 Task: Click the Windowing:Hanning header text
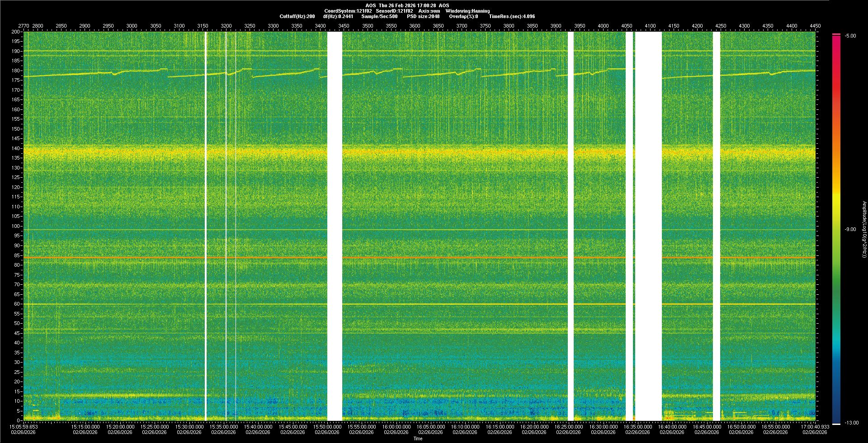click(x=467, y=11)
